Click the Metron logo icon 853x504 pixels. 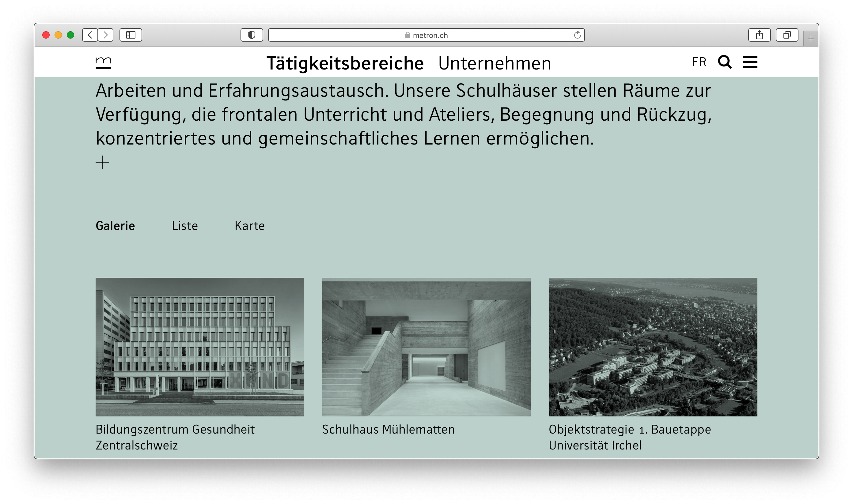point(103,63)
